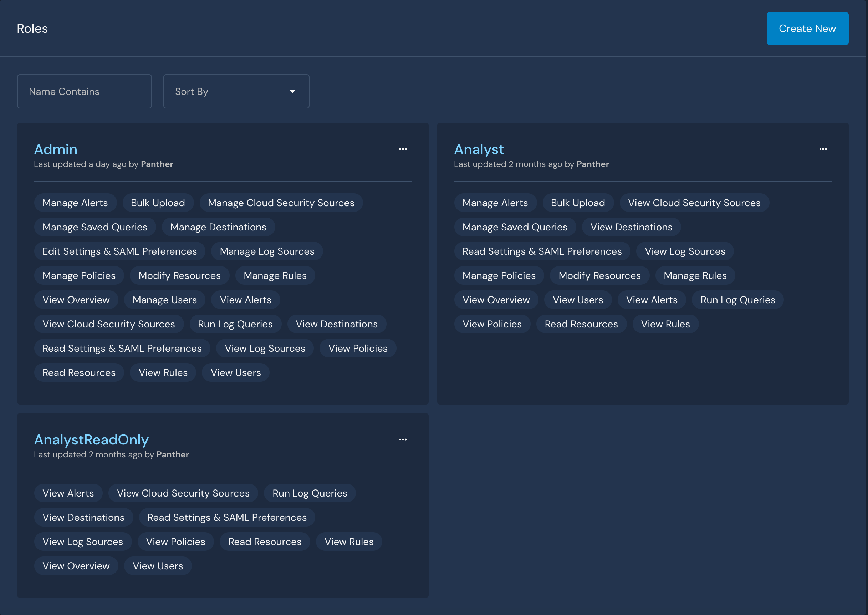The width and height of the screenshot is (868, 615).
Task: Select the Manage Users permission in Admin card
Action: (164, 300)
